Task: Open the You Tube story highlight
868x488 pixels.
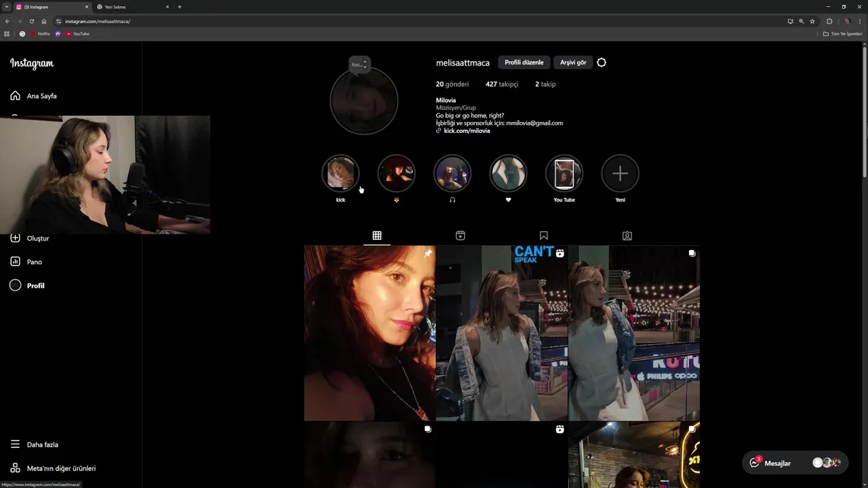Action: tap(564, 174)
